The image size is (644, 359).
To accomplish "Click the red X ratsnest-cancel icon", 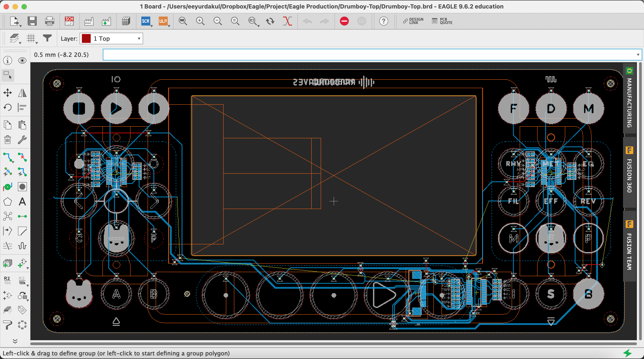I will 288,21.
